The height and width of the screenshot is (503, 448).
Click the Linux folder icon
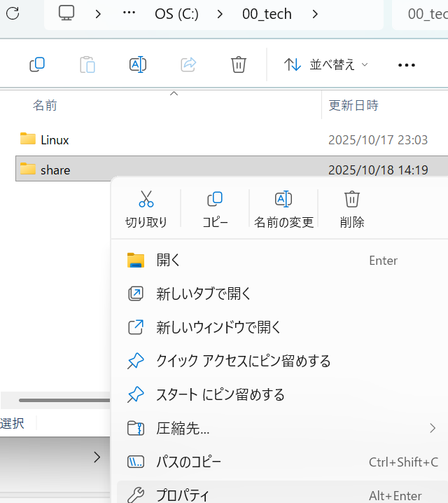[28, 139]
